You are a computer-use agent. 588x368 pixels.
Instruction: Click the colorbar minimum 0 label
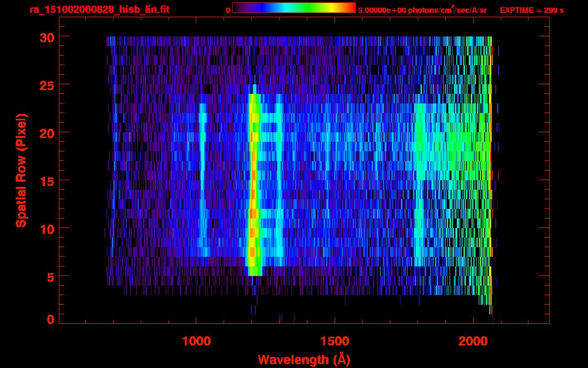(228, 10)
